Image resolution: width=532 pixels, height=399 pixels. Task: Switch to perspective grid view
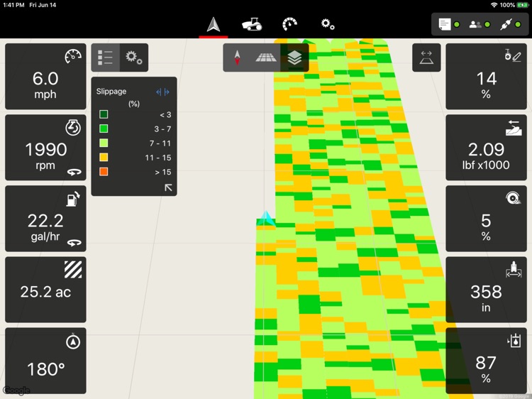[x=266, y=58]
